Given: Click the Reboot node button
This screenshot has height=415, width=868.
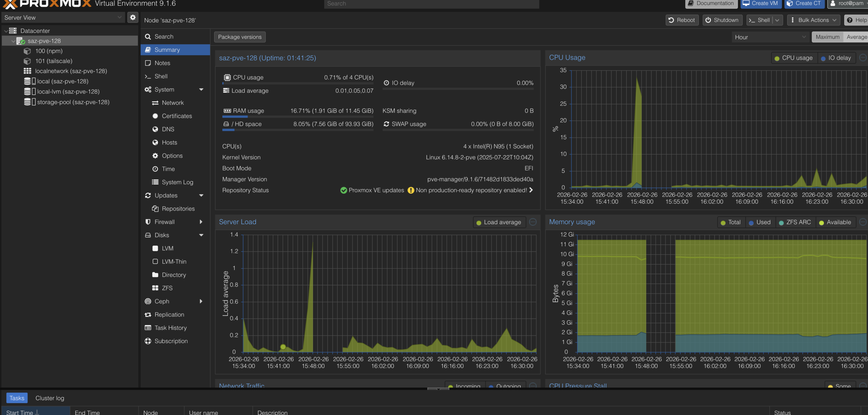Looking at the screenshot, I should pos(682,20).
